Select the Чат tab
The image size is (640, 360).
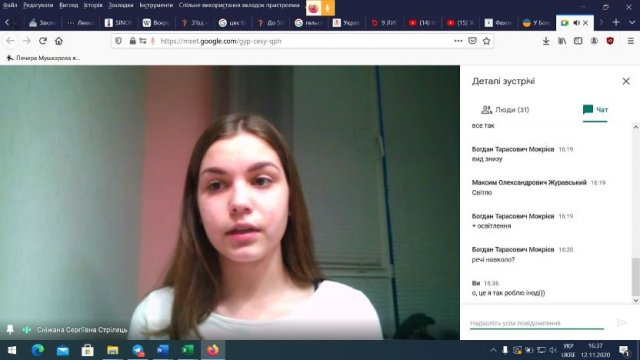click(595, 110)
